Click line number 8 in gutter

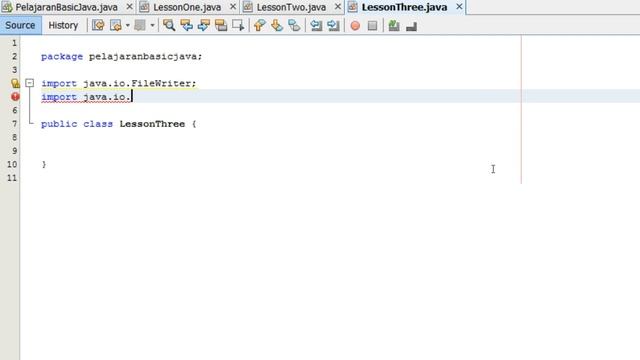tap(14, 137)
